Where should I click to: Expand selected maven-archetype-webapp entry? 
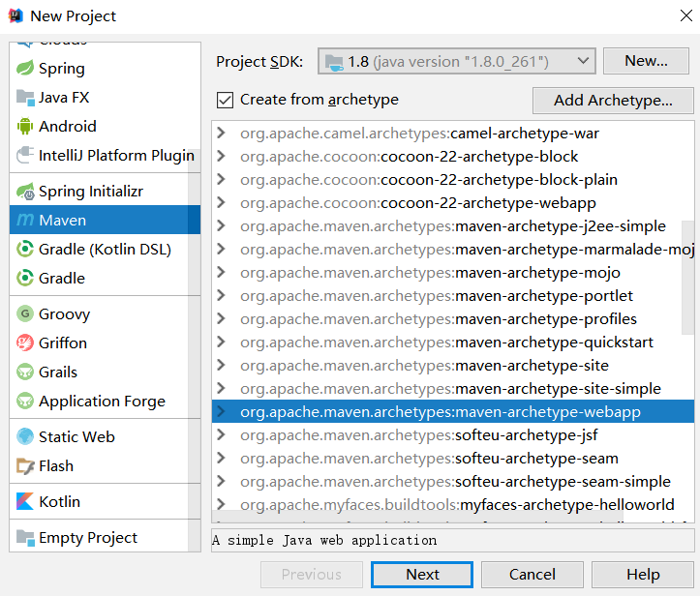[x=221, y=411]
